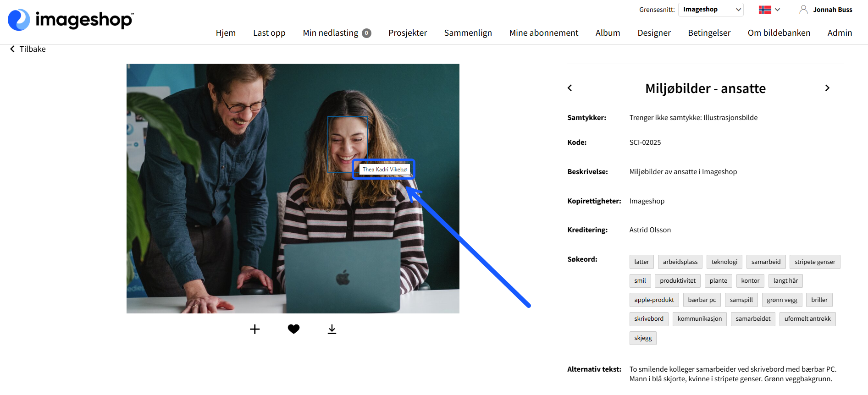This screenshot has width=868, height=395.
Task: Go to previous image using left chevron
Action: (x=570, y=88)
